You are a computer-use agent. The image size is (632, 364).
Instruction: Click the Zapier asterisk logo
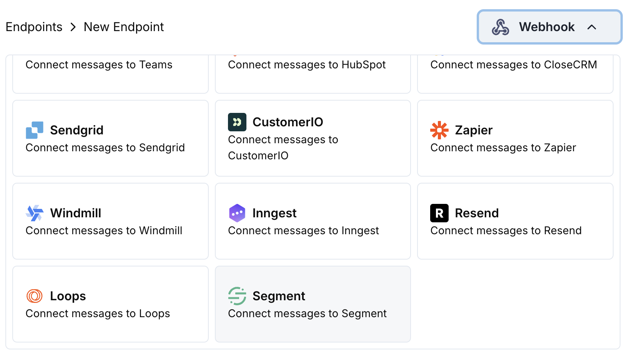[x=439, y=130]
